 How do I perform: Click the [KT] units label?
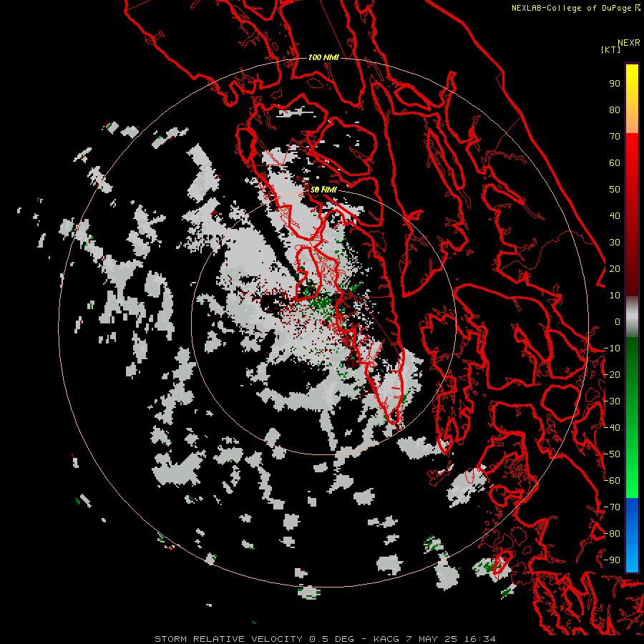pyautogui.click(x=611, y=49)
